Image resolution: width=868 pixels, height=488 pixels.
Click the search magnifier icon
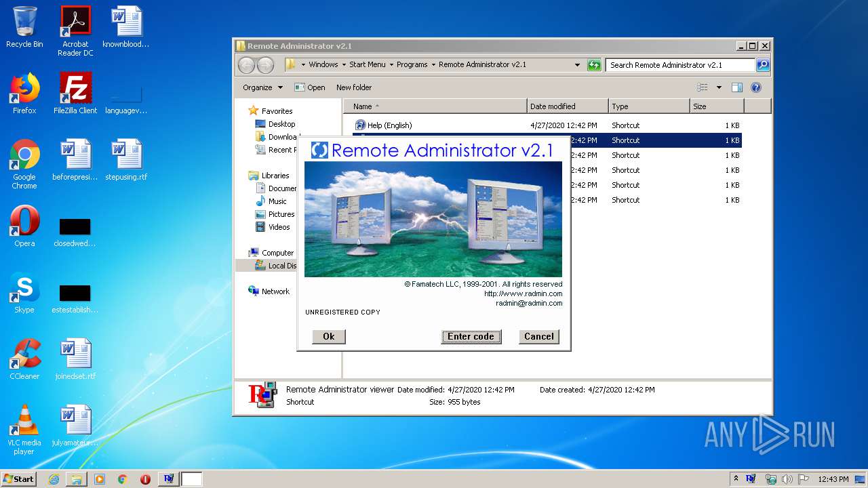click(x=763, y=65)
